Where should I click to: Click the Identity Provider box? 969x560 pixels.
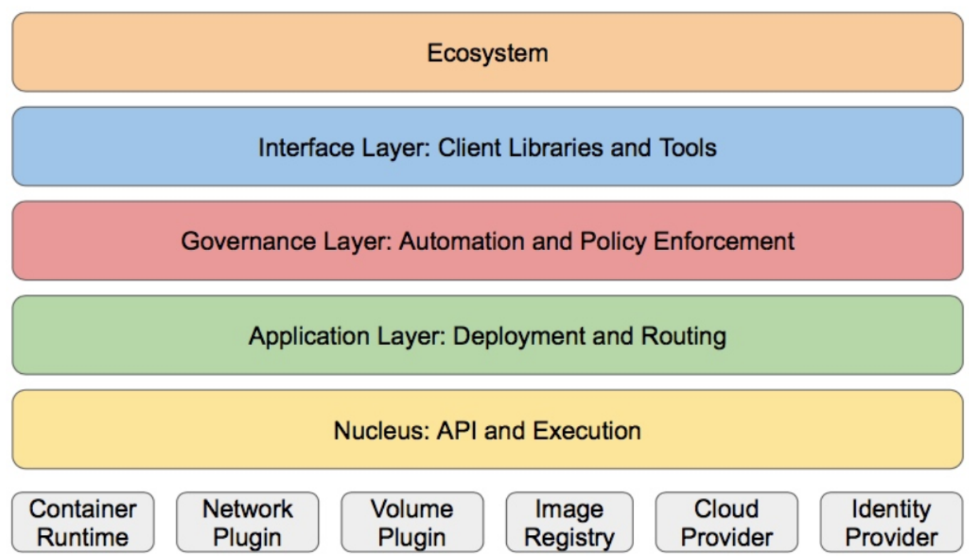(x=891, y=522)
